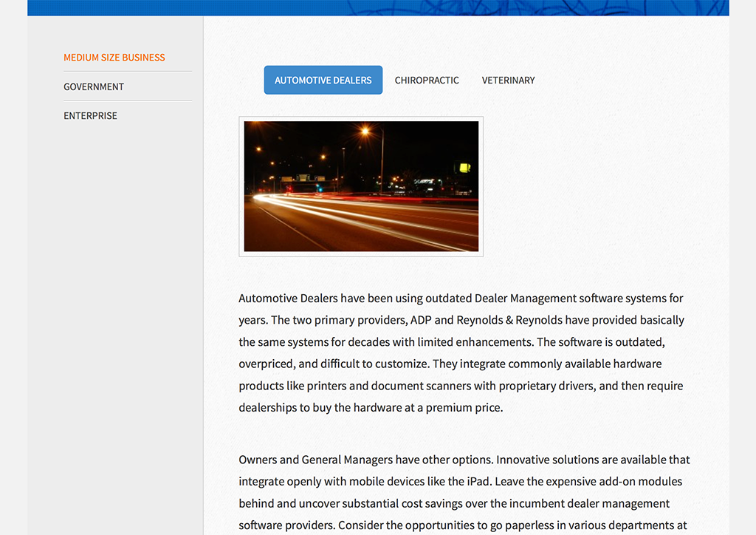
Task: Select the Automotive Dealers tab
Action: [x=323, y=80]
